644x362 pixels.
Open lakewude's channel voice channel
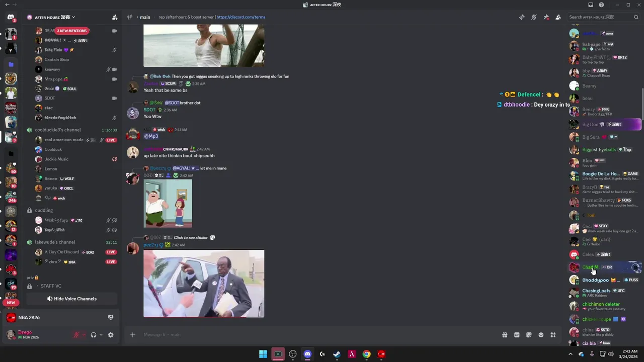(72, 242)
